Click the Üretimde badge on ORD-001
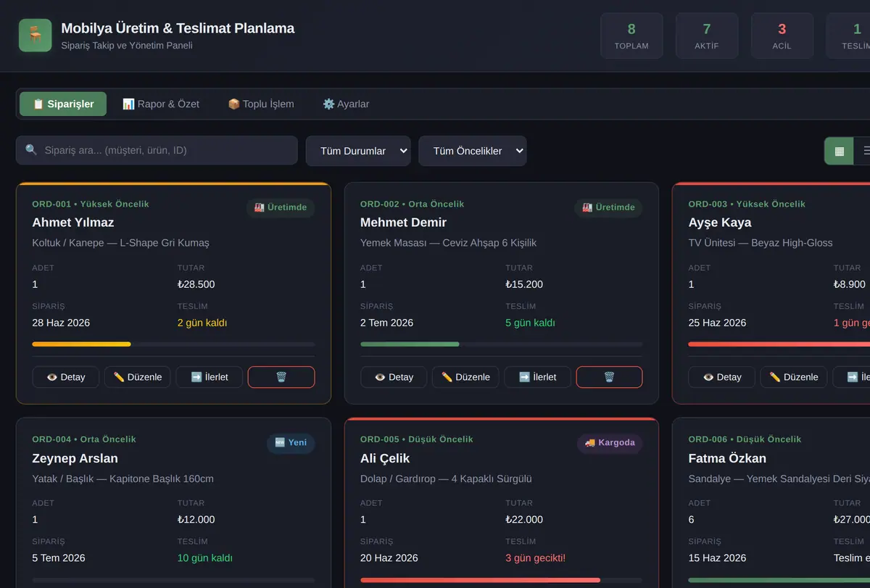Image resolution: width=870 pixels, height=588 pixels. coord(281,207)
